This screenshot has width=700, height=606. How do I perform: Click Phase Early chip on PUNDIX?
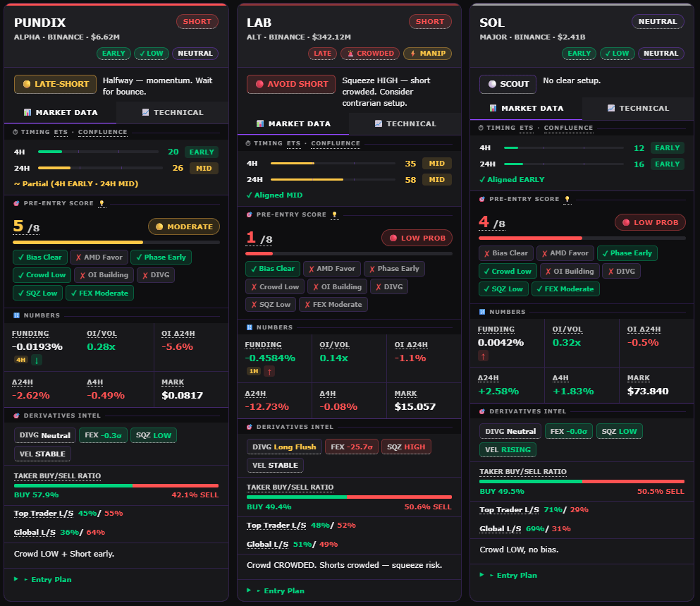[161, 257]
